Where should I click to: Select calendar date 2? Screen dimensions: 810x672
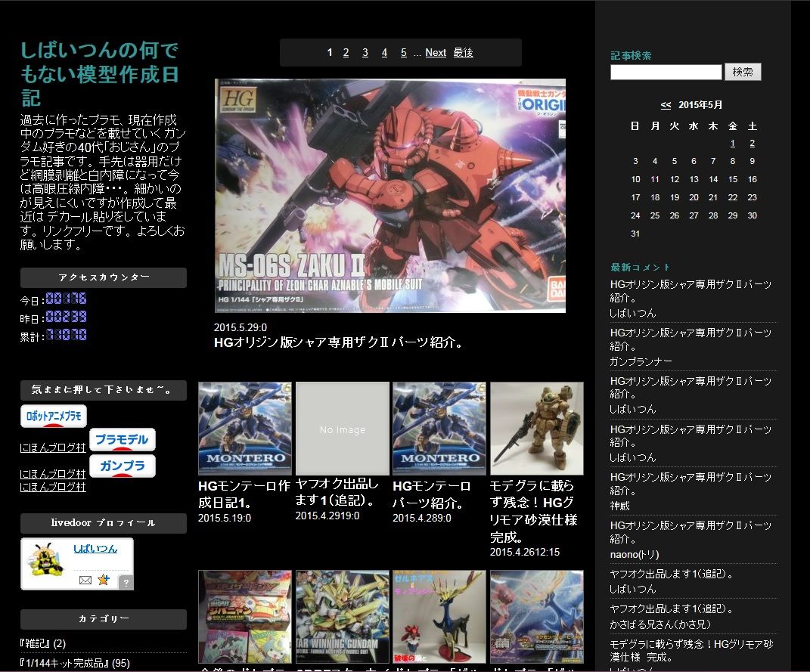tap(752, 144)
